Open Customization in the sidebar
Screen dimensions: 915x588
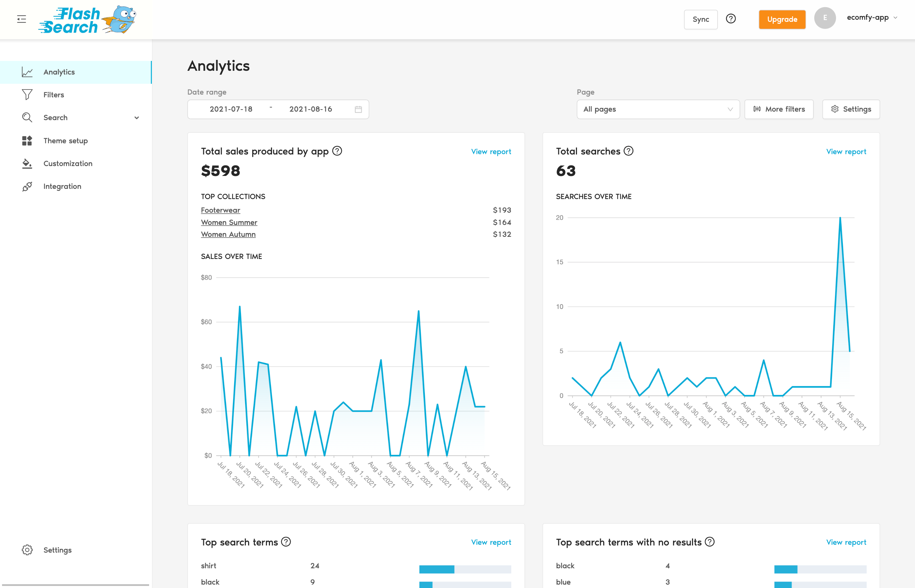[x=68, y=163]
